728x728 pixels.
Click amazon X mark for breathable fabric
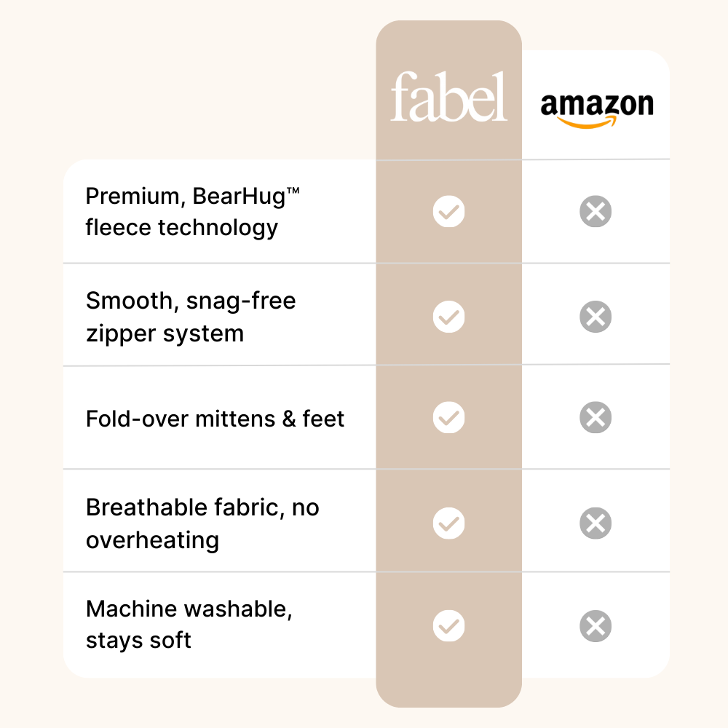pos(596,523)
